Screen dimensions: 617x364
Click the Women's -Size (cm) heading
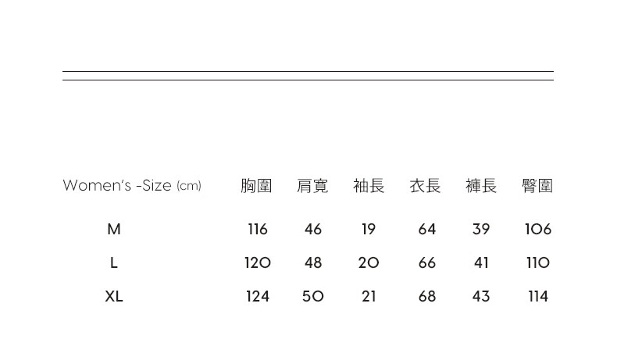coord(132,185)
